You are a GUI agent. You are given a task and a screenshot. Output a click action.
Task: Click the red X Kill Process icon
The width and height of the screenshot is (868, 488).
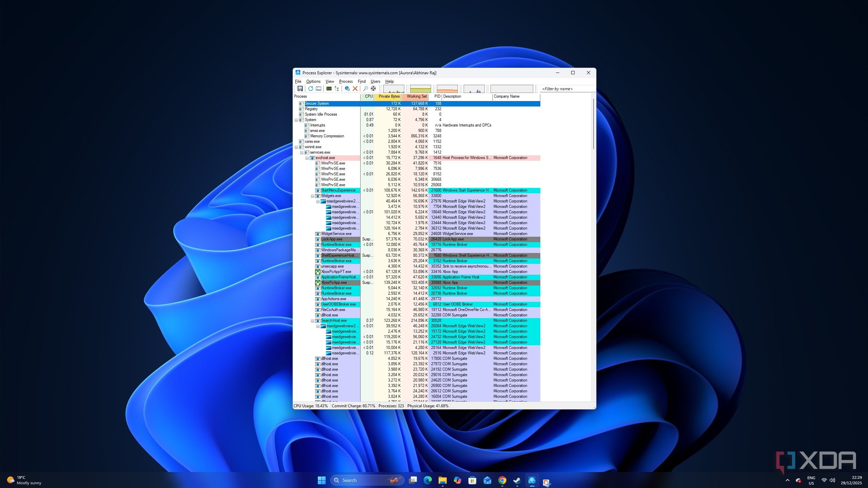[355, 89]
